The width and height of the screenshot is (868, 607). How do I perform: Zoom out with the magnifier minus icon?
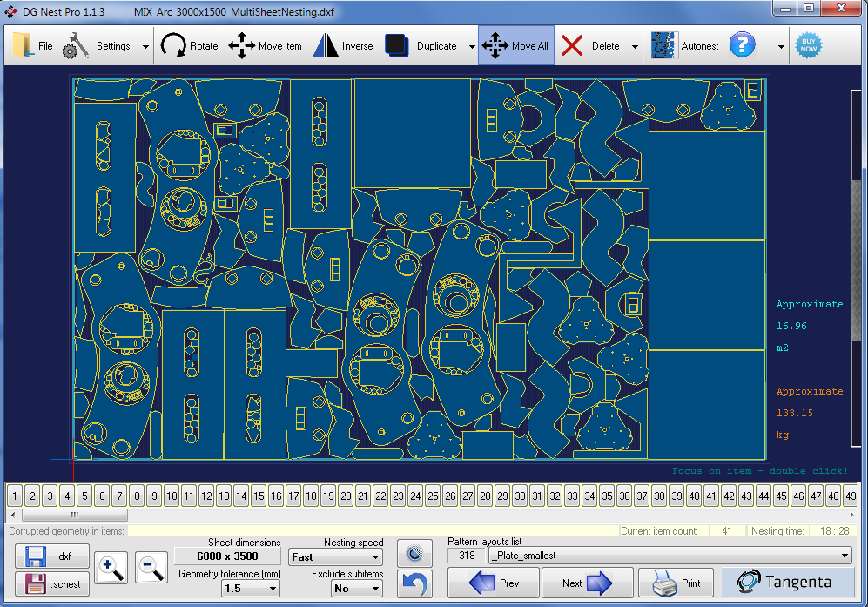tap(151, 568)
